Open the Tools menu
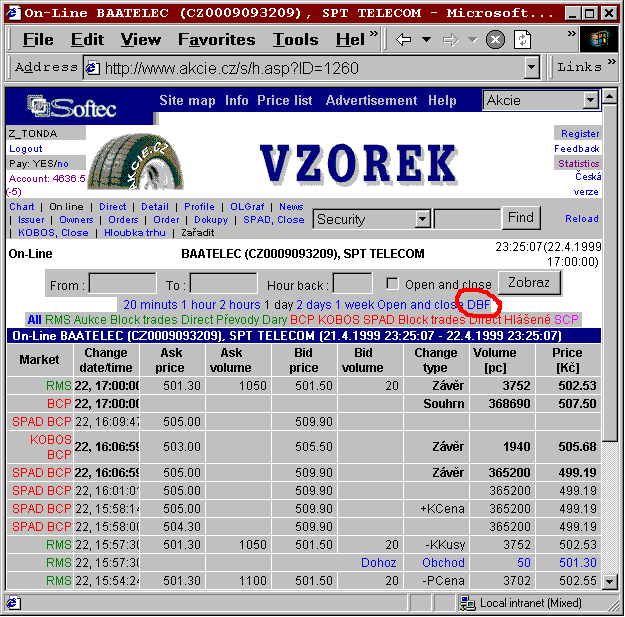 tap(295, 39)
